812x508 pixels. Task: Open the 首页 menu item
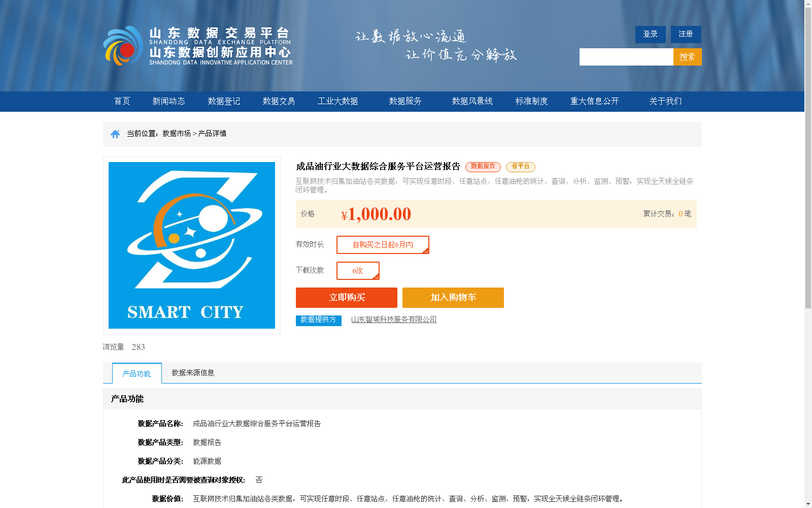(x=122, y=101)
